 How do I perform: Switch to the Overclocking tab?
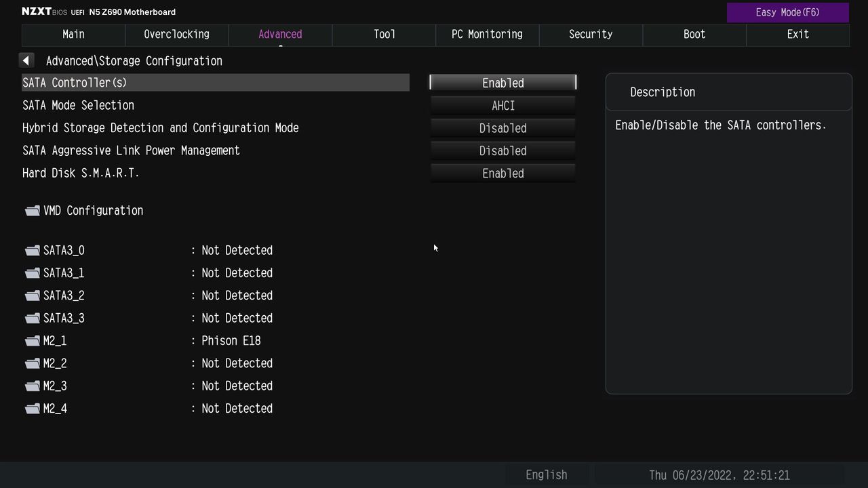(177, 35)
